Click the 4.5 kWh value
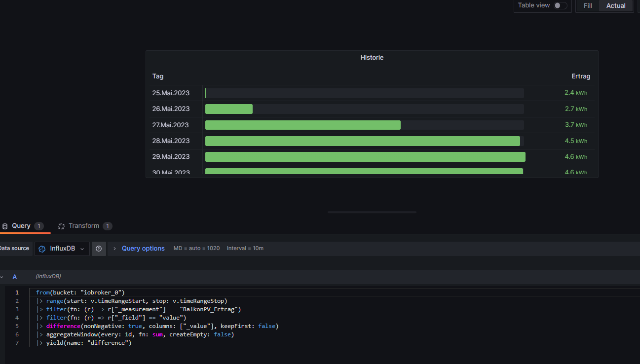The height and width of the screenshot is (364, 640). (x=576, y=141)
